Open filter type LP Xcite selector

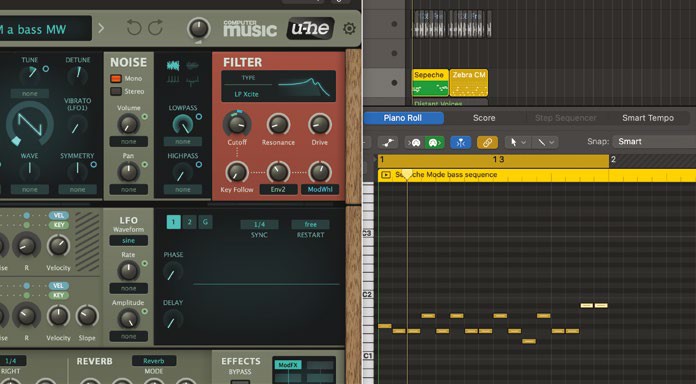pos(278,86)
